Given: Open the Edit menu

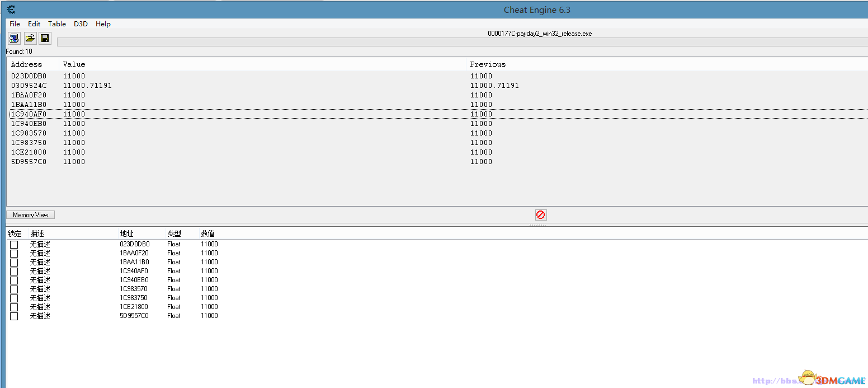Looking at the screenshot, I should (34, 24).
